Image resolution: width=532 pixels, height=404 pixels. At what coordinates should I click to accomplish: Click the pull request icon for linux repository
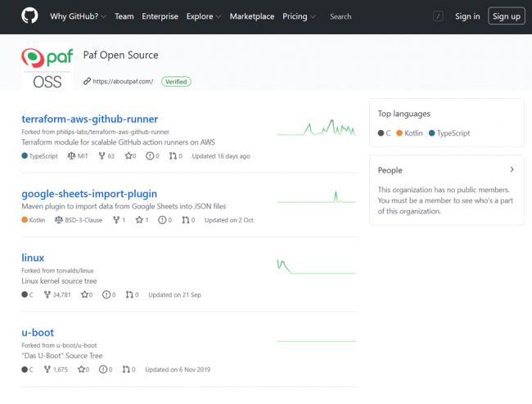point(129,294)
